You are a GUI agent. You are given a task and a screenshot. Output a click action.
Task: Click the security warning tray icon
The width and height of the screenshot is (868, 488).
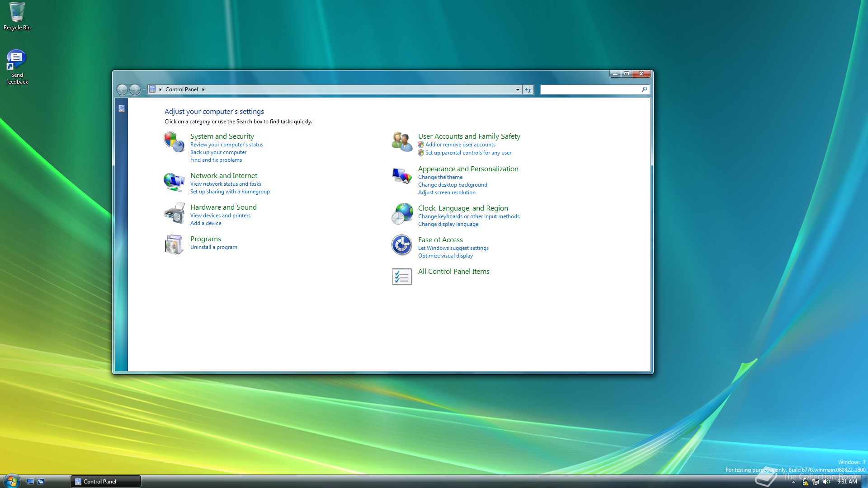pos(805,482)
